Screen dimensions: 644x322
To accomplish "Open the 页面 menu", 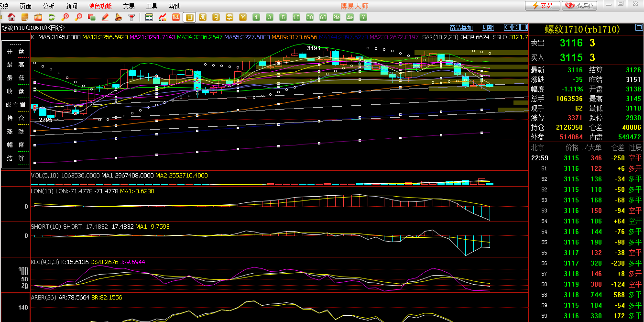I will pos(26,6).
